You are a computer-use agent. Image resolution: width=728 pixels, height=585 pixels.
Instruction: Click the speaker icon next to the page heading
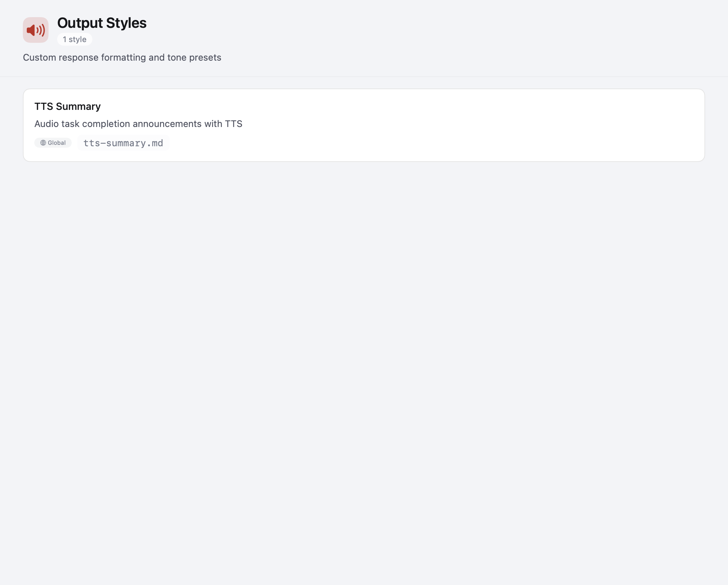click(x=36, y=30)
